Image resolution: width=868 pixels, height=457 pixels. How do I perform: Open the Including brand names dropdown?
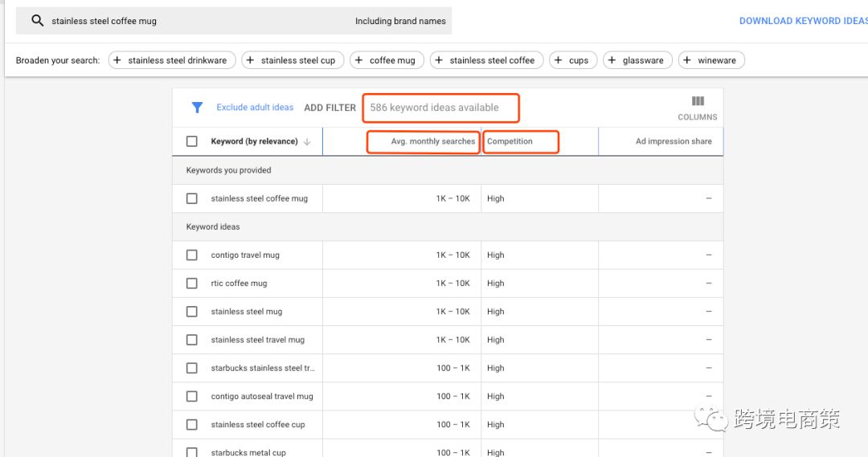pos(400,22)
